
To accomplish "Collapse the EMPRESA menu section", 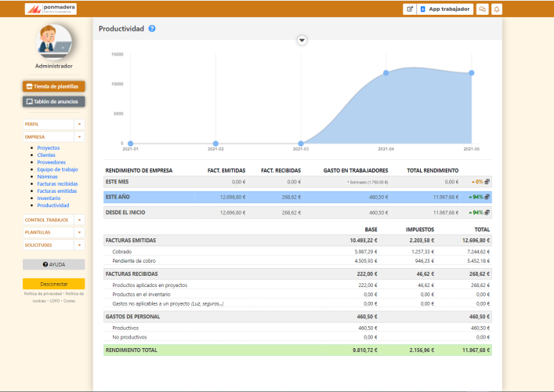I will coord(79,136).
